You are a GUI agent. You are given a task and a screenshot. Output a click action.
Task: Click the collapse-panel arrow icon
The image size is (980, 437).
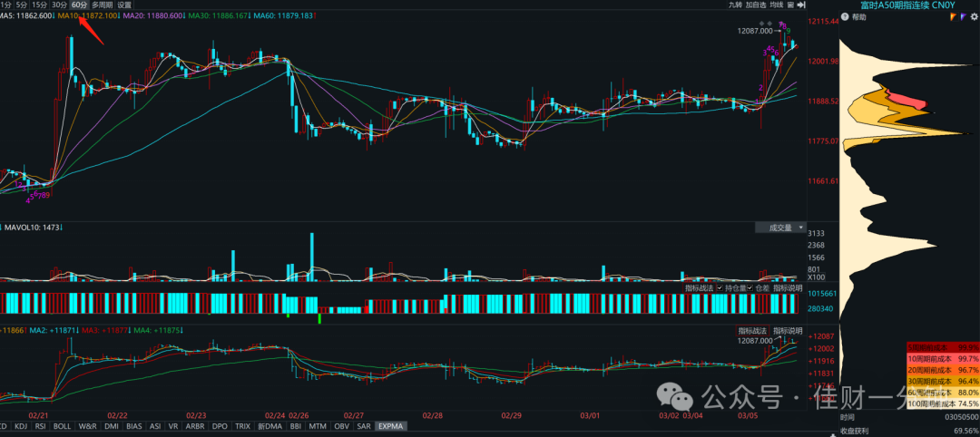tap(801, 5)
